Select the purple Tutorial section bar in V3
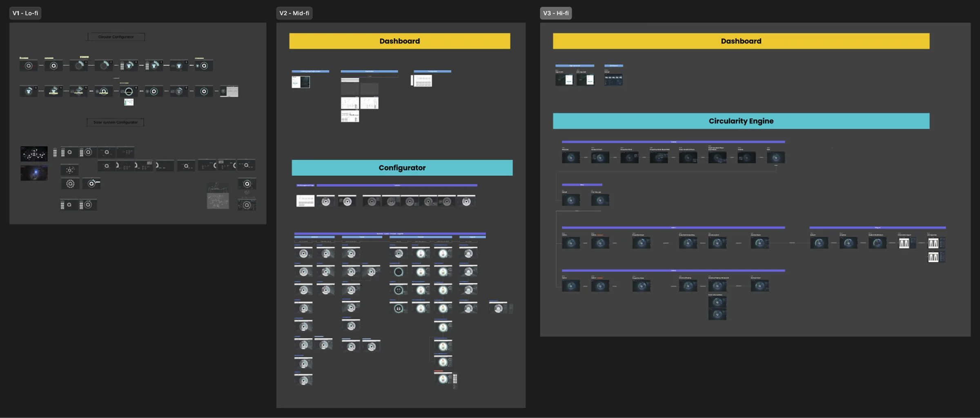 point(673,142)
